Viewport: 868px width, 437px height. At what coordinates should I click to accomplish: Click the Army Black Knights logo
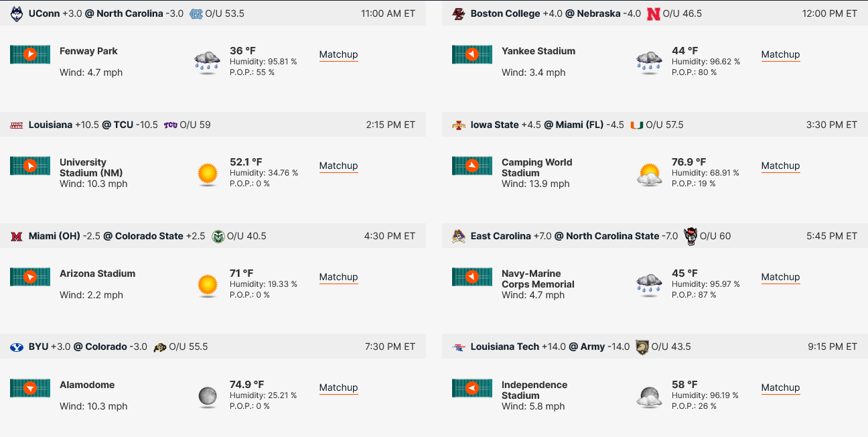point(642,347)
